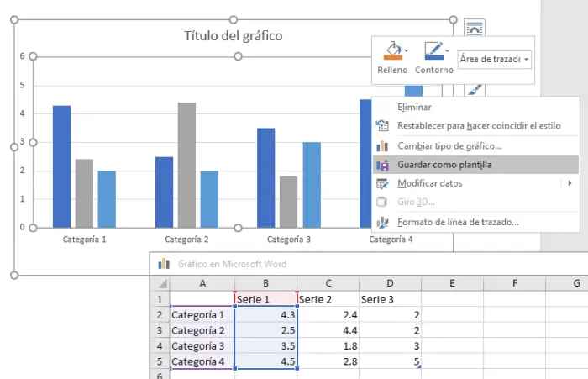Click the Guardar como plantilla icon
This screenshot has width=588, height=379.
[x=382, y=165]
